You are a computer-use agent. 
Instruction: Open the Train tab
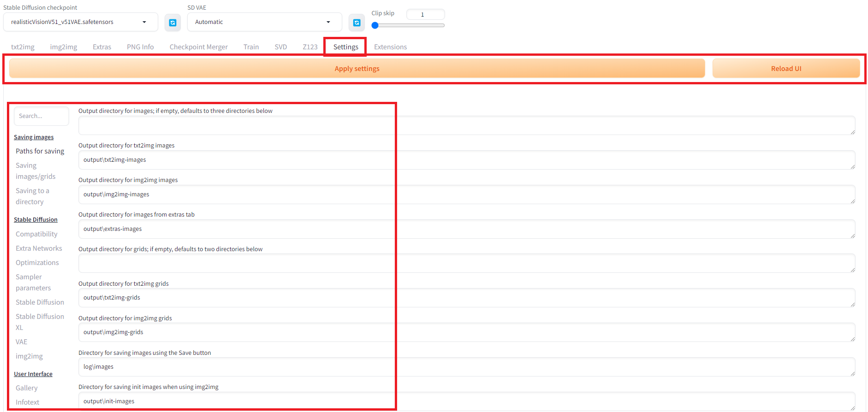(x=251, y=47)
